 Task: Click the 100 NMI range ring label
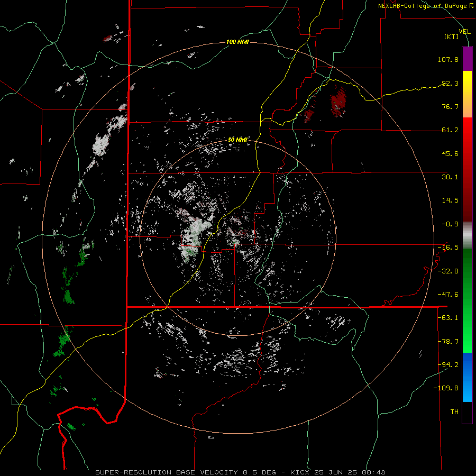[x=237, y=42]
